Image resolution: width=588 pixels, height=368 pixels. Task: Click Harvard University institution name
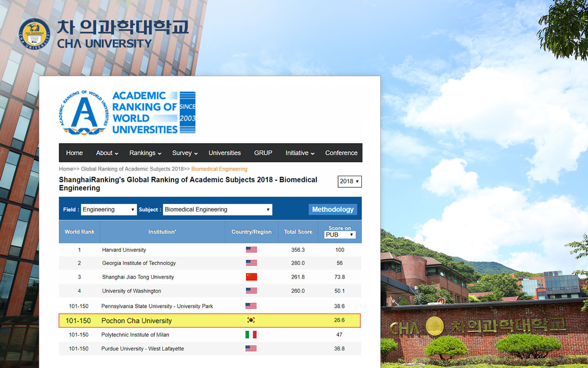124,250
